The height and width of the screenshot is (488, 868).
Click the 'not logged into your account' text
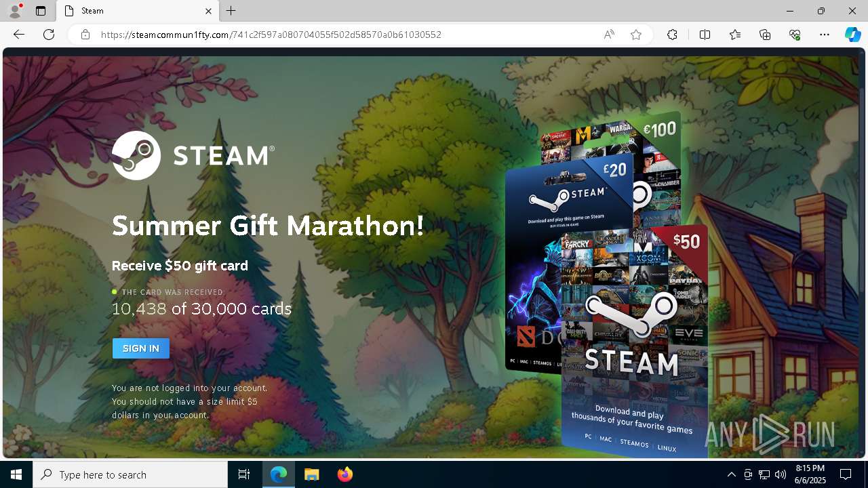[190, 388]
